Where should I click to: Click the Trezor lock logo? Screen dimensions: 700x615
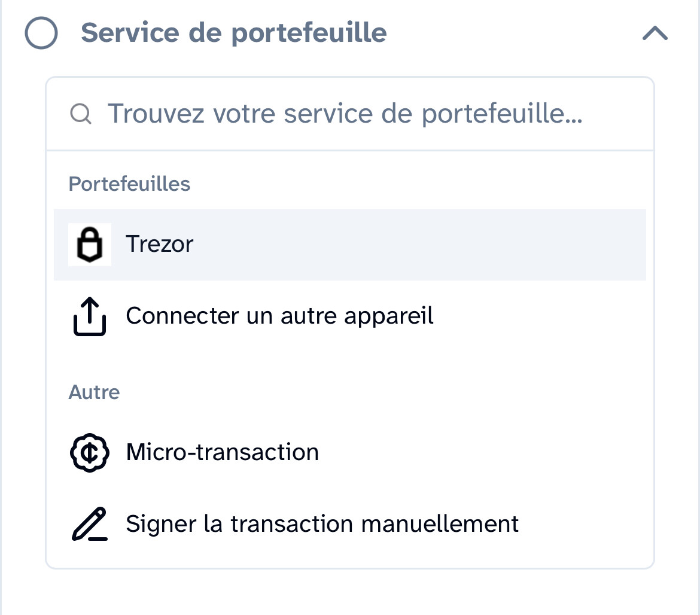click(x=90, y=245)
